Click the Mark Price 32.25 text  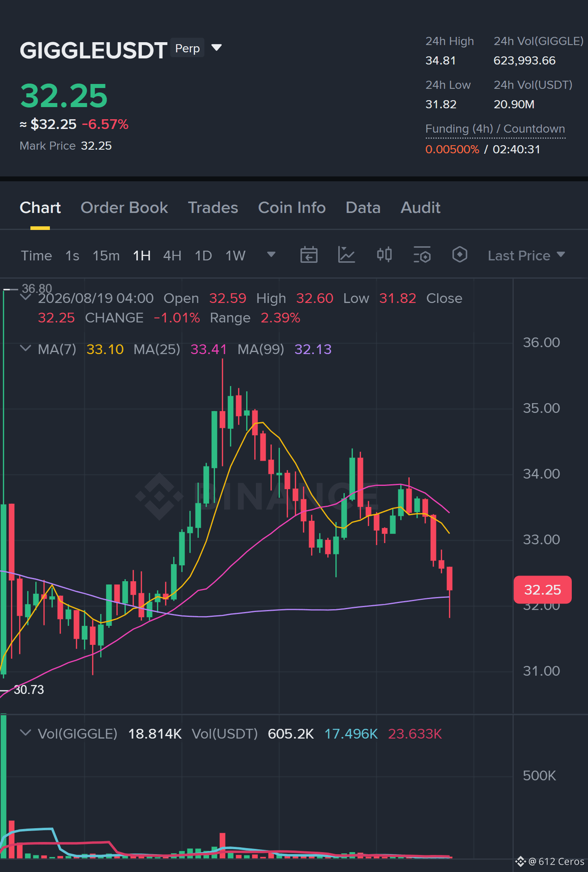click(x=66, y=146)
